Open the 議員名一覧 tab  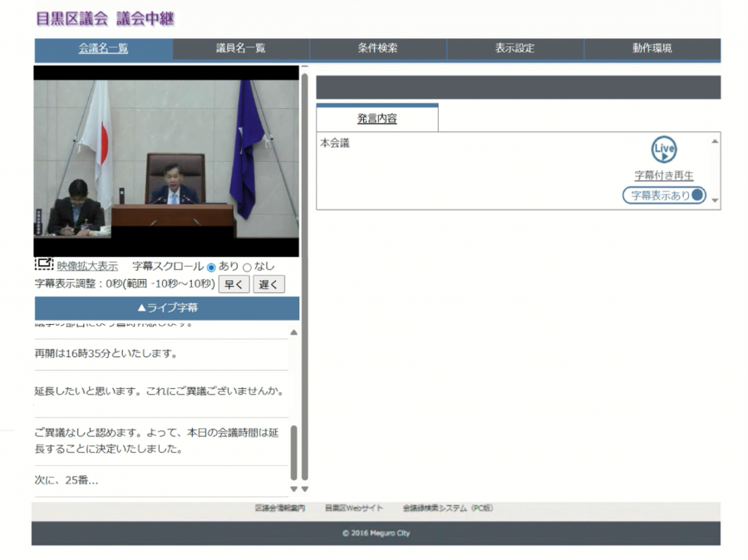coord(240,49)
